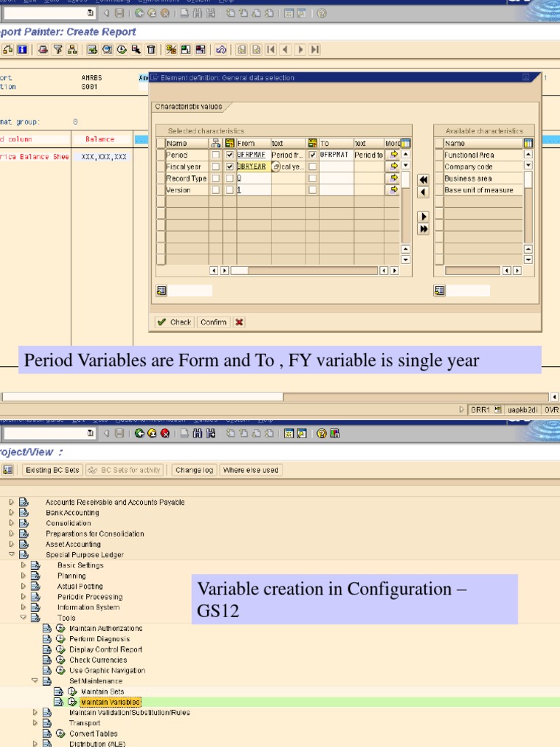Move selected characteristic right with single arrow
560x747 pixels.
coord(423,216)
